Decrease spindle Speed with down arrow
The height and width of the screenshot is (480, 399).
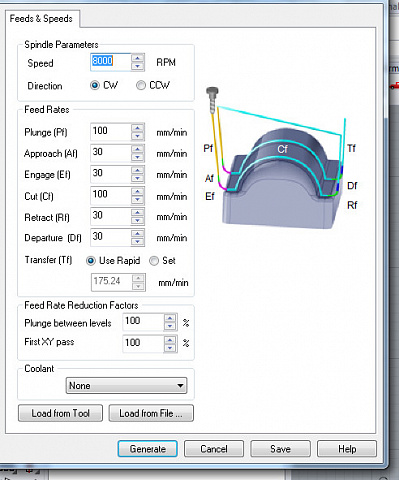click(x=137, y=66)
